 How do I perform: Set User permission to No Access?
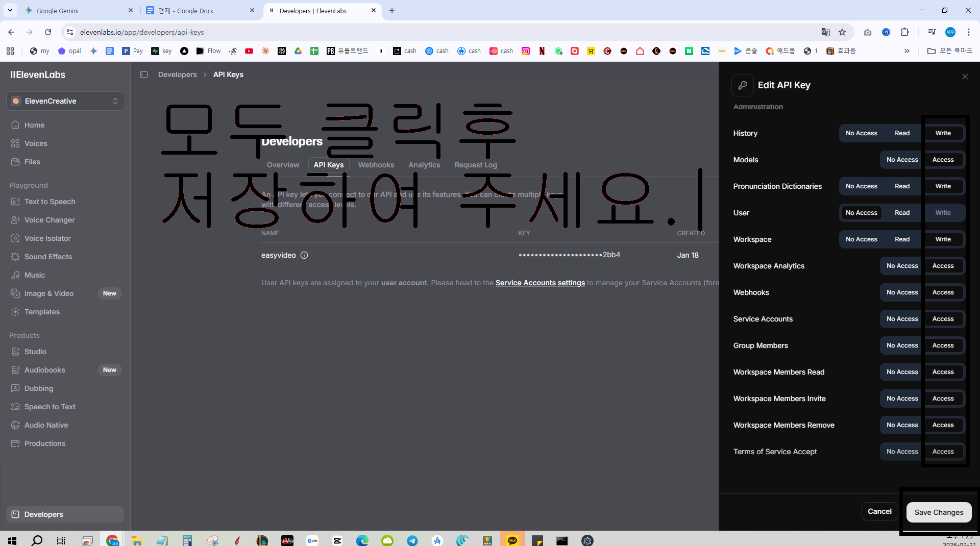[x=861, y=213]
